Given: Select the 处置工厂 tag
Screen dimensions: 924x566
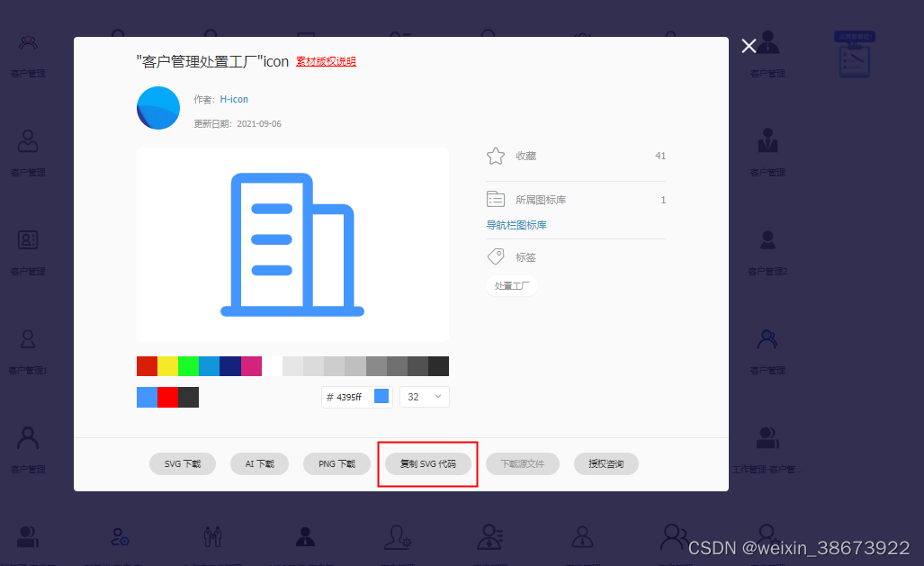Looking at the screenshot, I should click(x=512, y=286).
